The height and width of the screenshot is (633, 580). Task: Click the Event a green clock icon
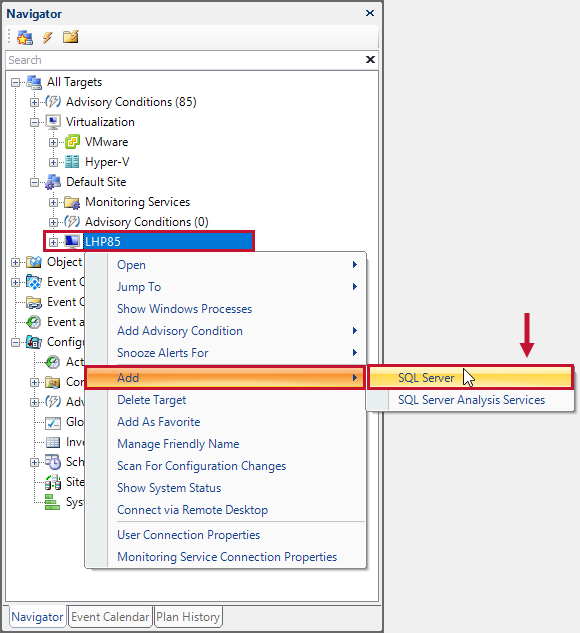point(34,322)
